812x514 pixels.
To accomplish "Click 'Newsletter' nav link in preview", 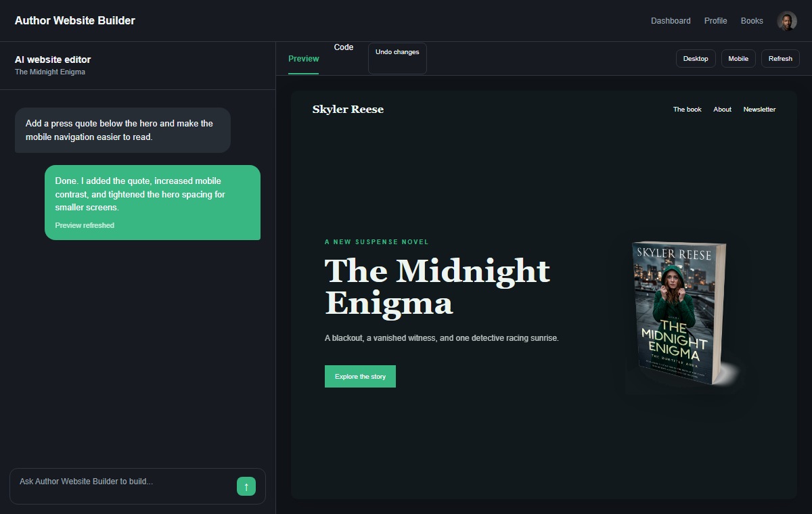I will point(759,110).
